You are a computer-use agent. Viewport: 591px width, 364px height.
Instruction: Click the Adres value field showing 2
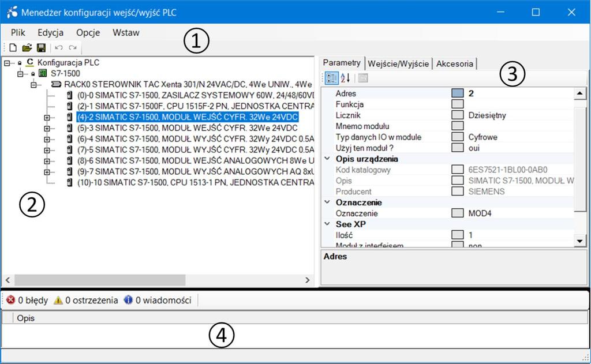(x=520, y=93)
